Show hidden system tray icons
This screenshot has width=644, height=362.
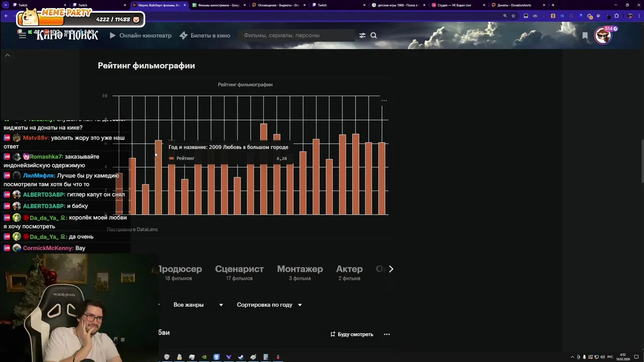573,357
